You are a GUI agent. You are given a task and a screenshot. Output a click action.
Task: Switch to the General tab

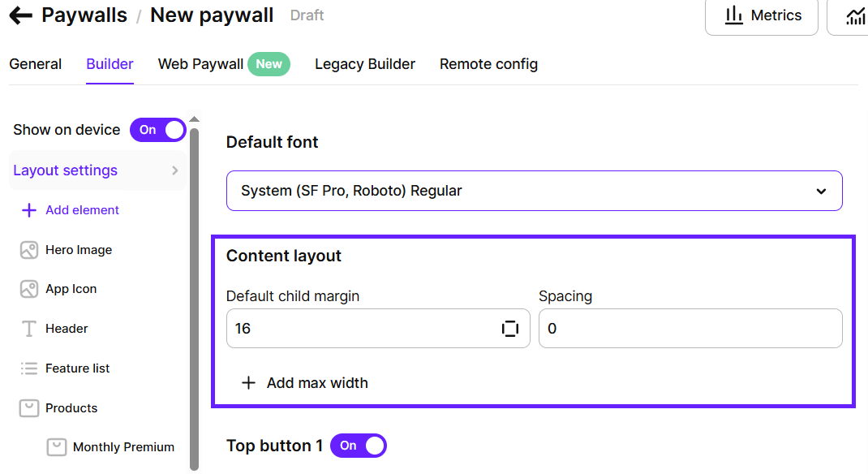[36, 64]
